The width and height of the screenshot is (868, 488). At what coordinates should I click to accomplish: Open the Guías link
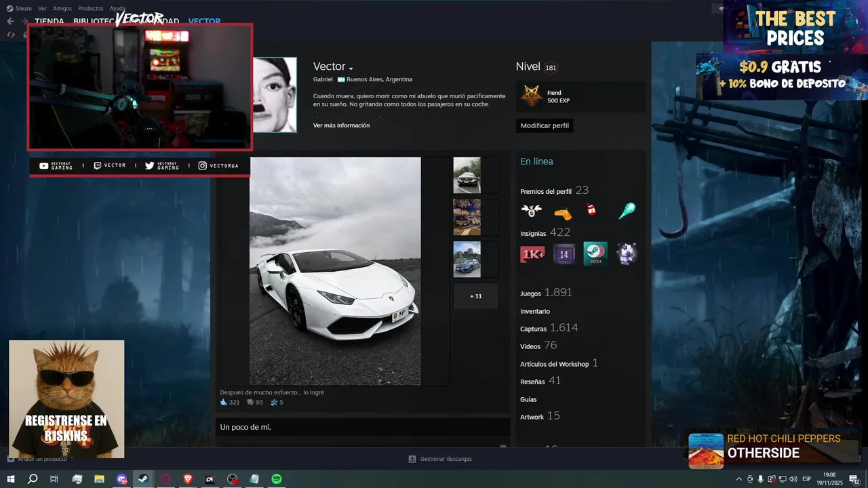coord(528,399)
